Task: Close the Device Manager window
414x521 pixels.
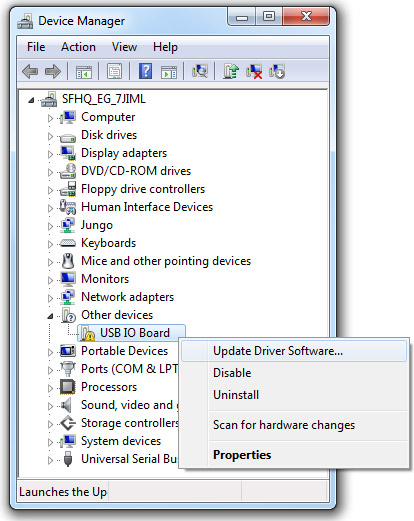Action: pos(306,16)
